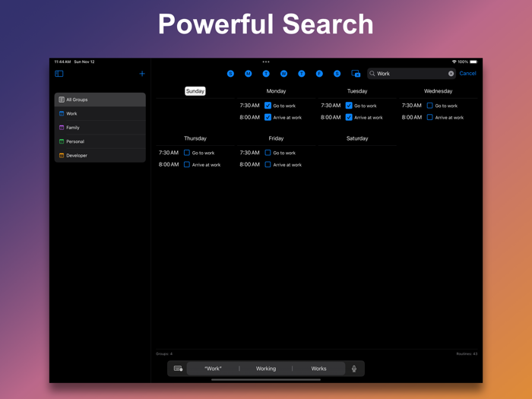This screenshot has height=399, width=532.
Task: Click the 11:44 AM clock
Action: [62, 62]
